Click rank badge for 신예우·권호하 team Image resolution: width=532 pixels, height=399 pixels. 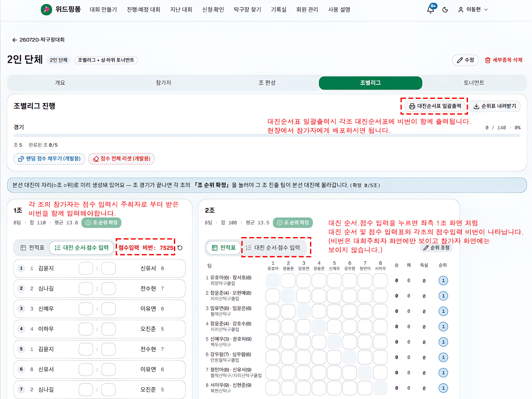443,342
